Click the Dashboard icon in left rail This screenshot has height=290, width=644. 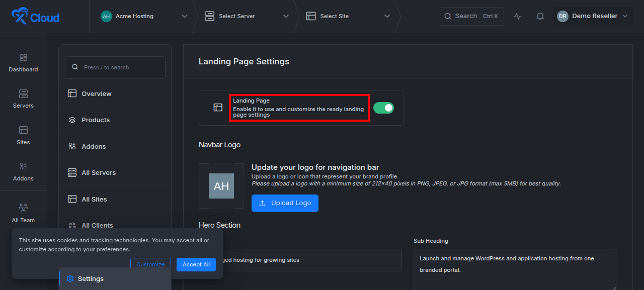point(23,58)
